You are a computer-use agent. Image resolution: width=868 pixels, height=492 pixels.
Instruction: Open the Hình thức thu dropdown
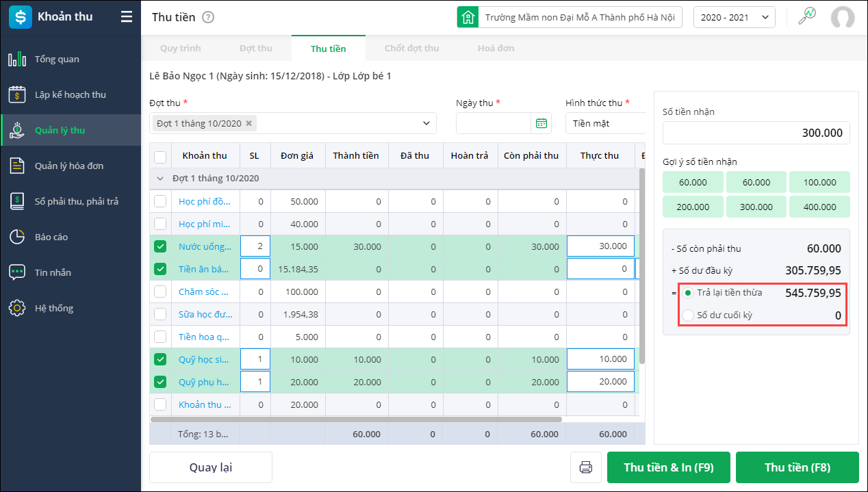tap(604, 123)
